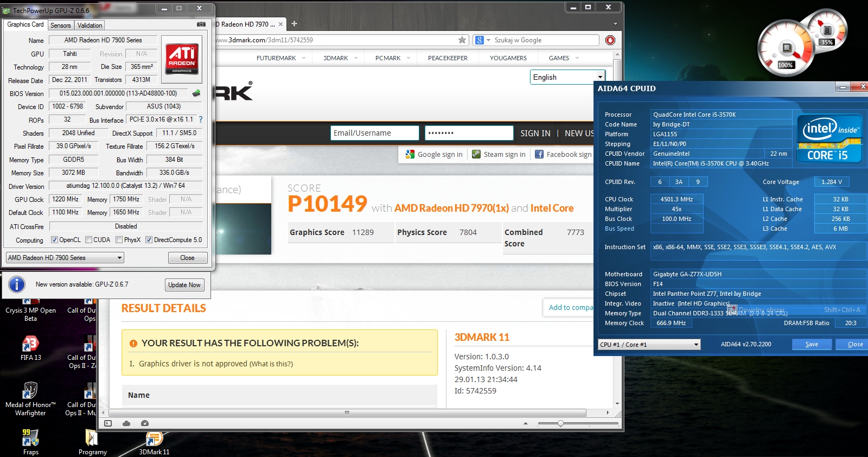Click Update Now for GPU-Z
The width and height of the screenshot is (868, 457).
click(184, 285)
